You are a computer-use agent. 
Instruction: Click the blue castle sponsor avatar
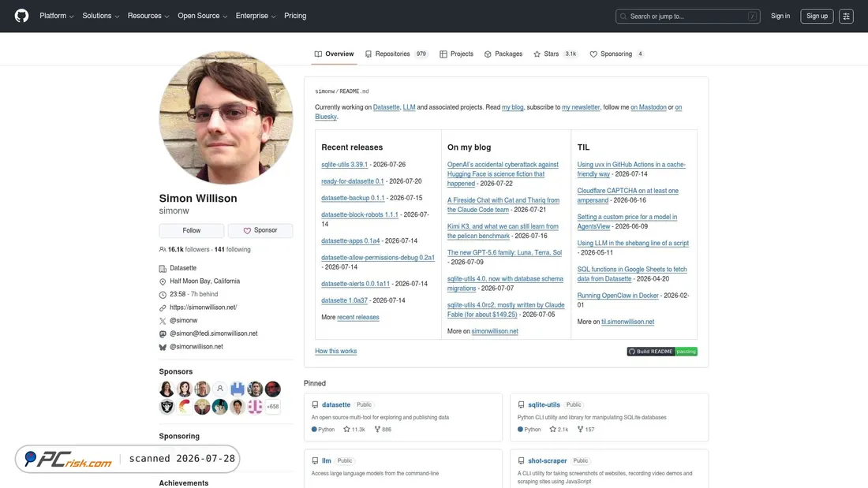(238, 389)
